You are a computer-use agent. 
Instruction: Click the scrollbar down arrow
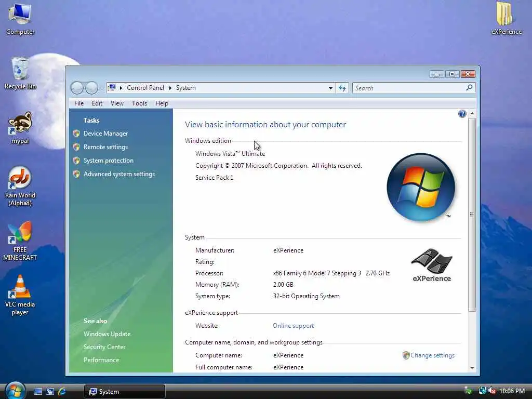click(472, 368)
